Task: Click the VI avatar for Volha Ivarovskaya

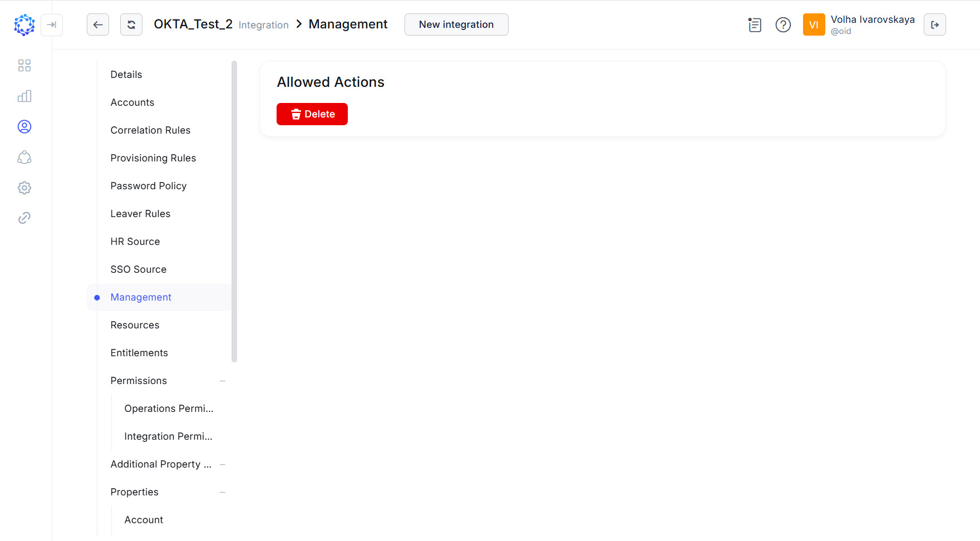Action: click(x=814, y=24)
